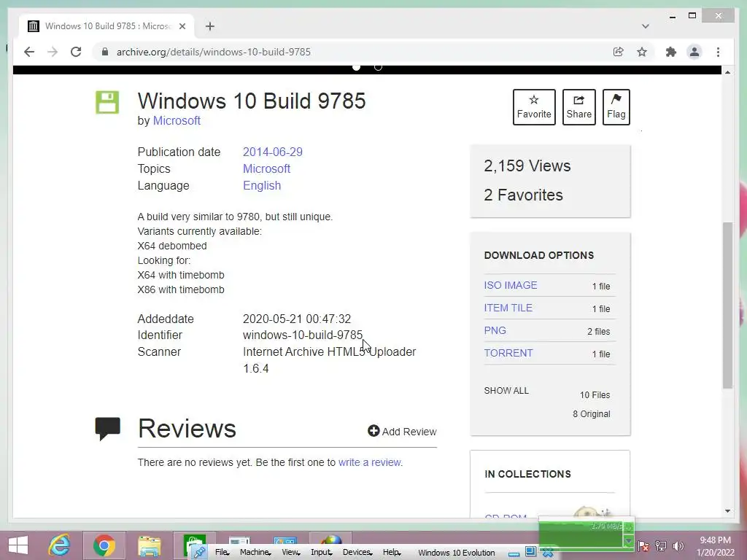Close the Windows 10 Build 9785 tab
Image resolution: width=747 pixels, height=560 pixels.
tap(182, 26)
